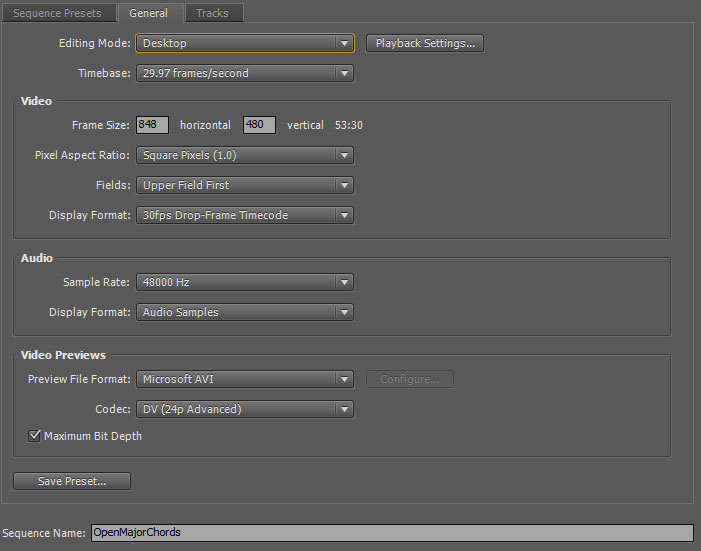Open the Preview File Format dropdown
Image resolution: width=701 pixels, height=551 pixels.
[245, 379]
